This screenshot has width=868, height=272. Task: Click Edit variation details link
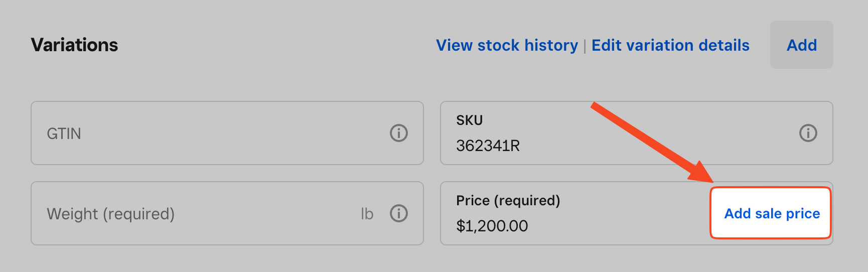(x=670, y=45)
